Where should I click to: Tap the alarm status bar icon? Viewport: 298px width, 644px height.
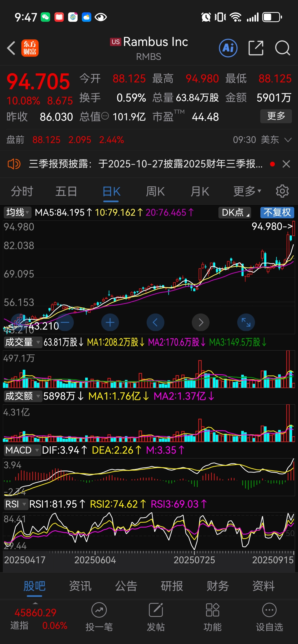[206, 17]
